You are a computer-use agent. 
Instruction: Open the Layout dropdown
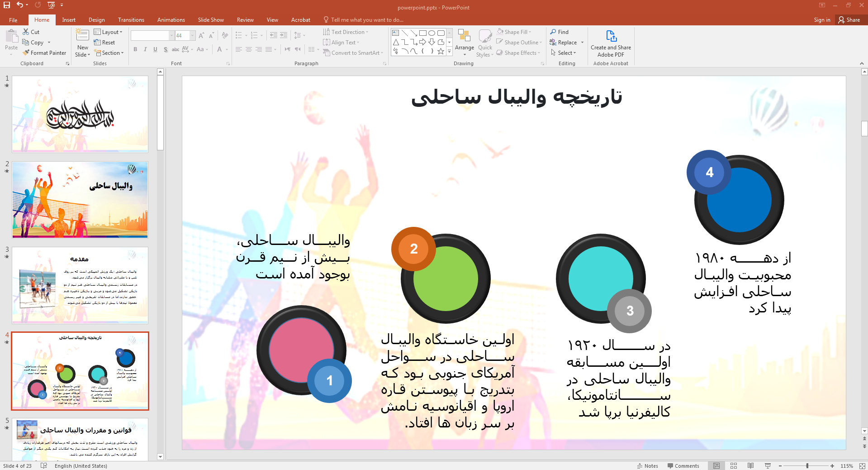pos(108,32)
